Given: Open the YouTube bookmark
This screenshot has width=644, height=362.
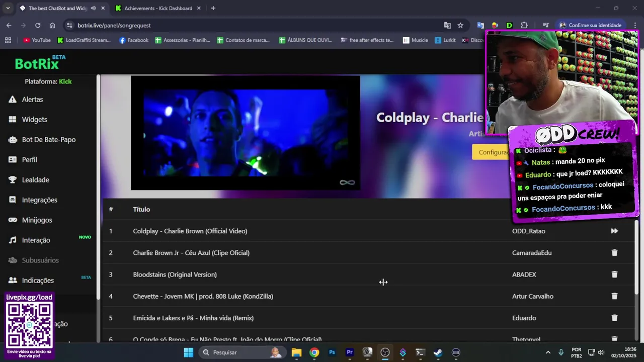Looking at the screenshot, I should pyautogui.click(x=37, y=40).
